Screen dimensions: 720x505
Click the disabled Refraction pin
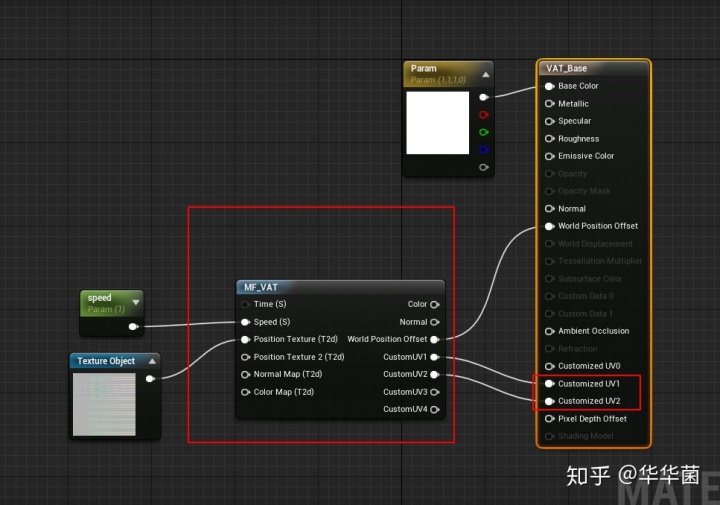coord(549,349)
